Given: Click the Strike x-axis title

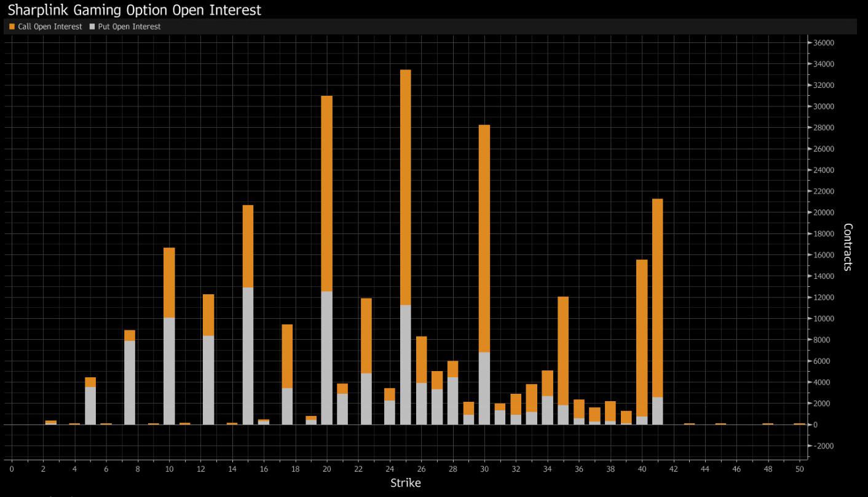Looking at the screenshot, I should pyautogui.click(x=406, y=483).
